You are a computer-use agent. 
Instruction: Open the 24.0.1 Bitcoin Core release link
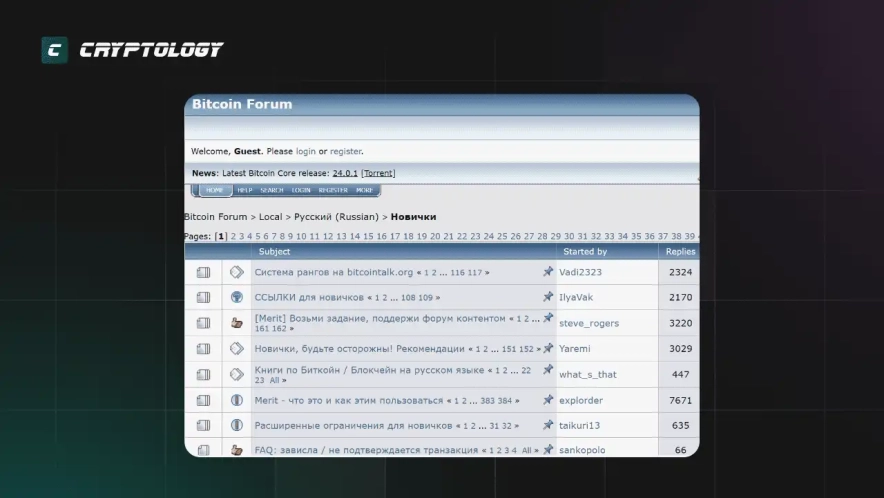(345, 173)
